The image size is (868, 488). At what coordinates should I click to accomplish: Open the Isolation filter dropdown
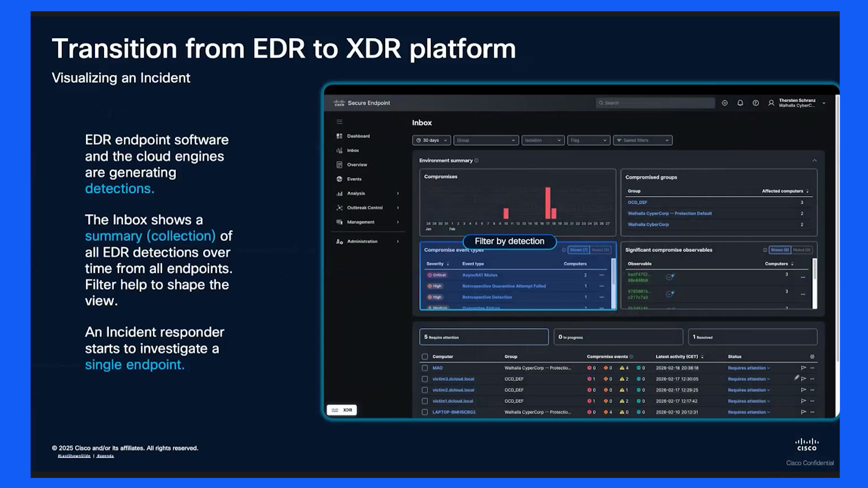pyautogui.click(x=543, y=141)
